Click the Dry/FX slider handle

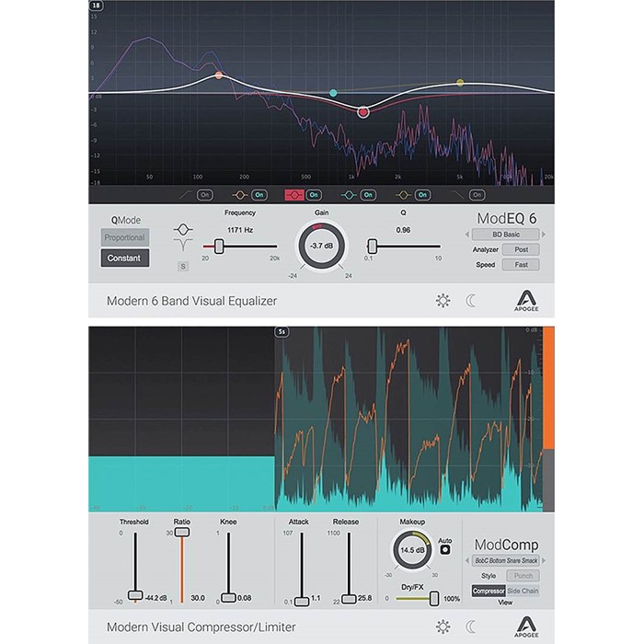pyautogui.click(x=433, y=598)
